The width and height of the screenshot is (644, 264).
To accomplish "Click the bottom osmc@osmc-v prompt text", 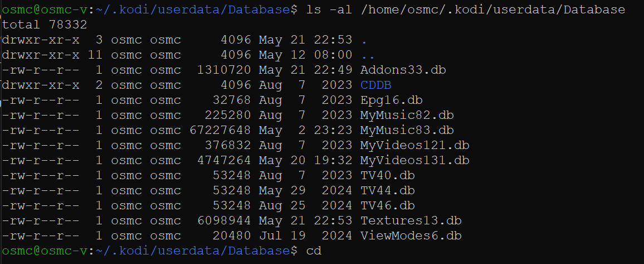I will pyautogui.click(x=45, y=251).
